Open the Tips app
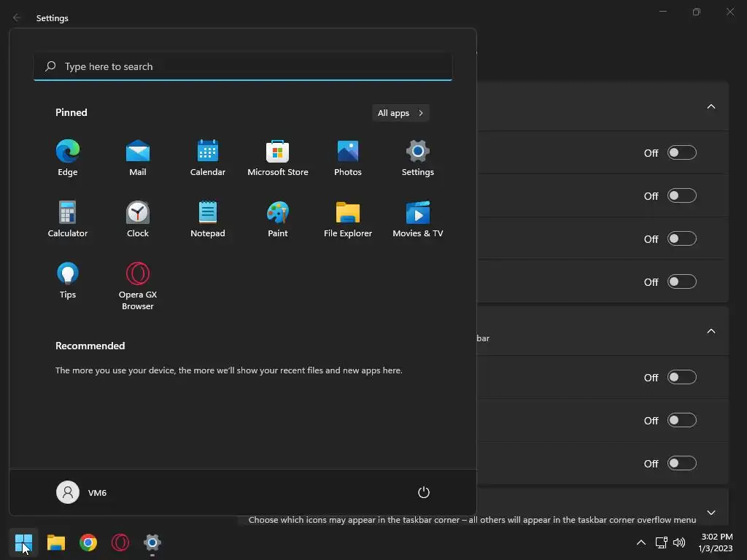 pyautogui.click(x=68, y=281)
